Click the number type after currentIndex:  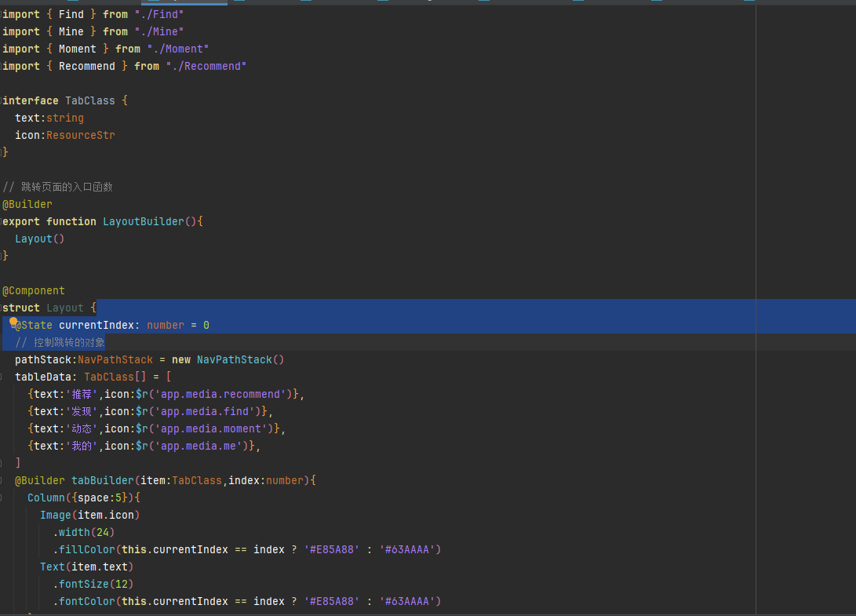pyautogui.click(x=166, y=325)
